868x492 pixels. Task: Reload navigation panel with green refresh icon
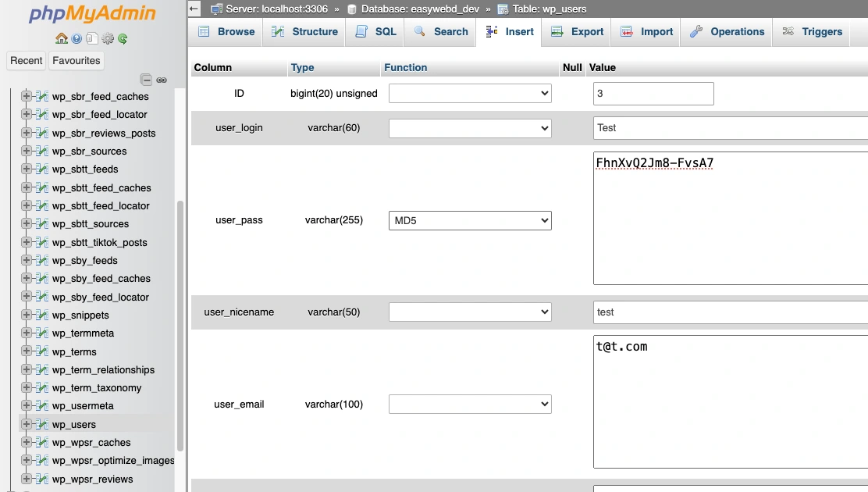click(x=123, y=37)
